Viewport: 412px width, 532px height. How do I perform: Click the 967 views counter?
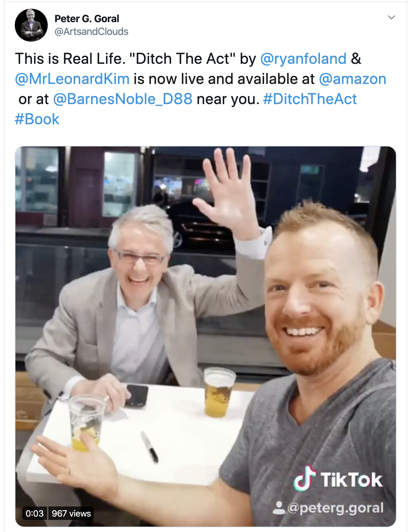(71, 514)
